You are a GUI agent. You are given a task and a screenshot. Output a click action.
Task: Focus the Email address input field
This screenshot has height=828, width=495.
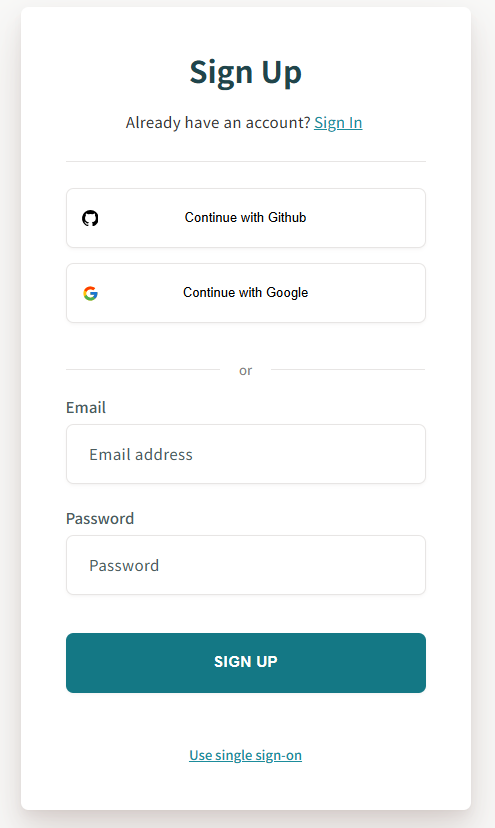[246, 454]
